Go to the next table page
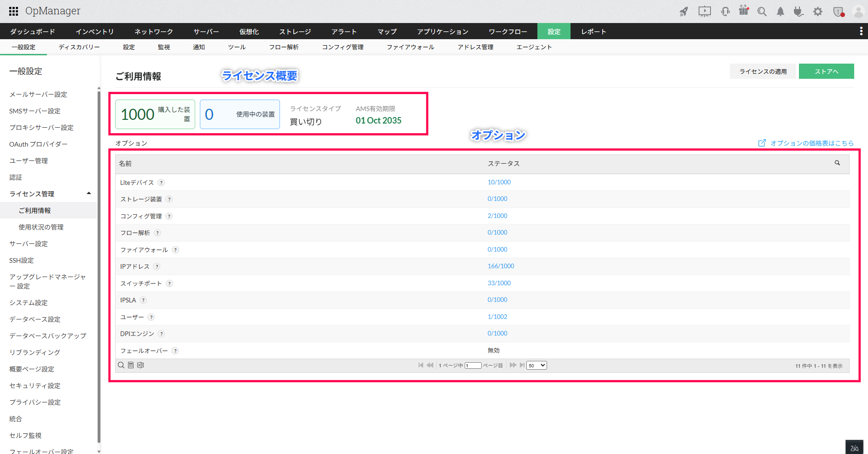Image resolution: width=868 pixels, height=454 pixels. pos(513,365)
